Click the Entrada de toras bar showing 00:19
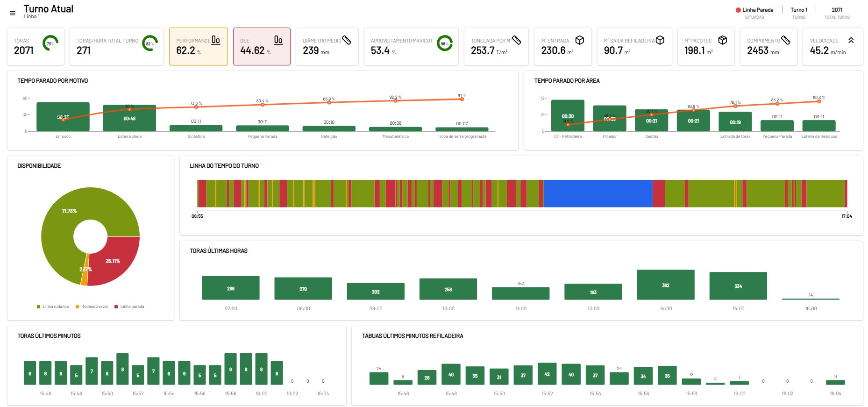The height and width of the screenshot is (407, 868). coord(735,121)
